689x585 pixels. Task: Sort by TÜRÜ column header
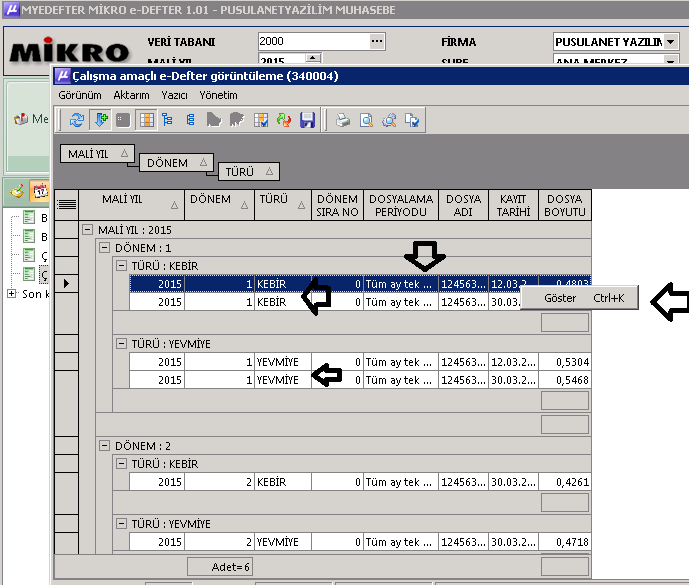click(283, 205)
